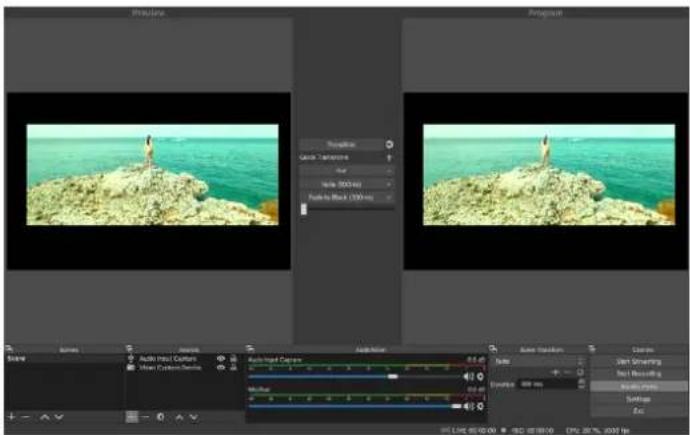Viewport: 690px width, 435px height.
Task: Remove the scene transition with minus icon
Action: [x=567, y=373]
